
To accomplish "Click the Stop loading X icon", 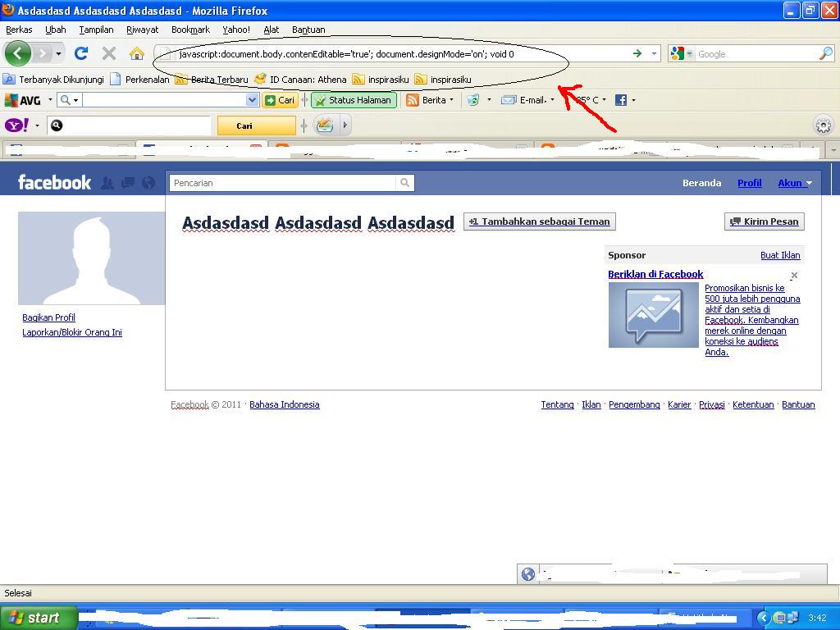I will [109, 53].
